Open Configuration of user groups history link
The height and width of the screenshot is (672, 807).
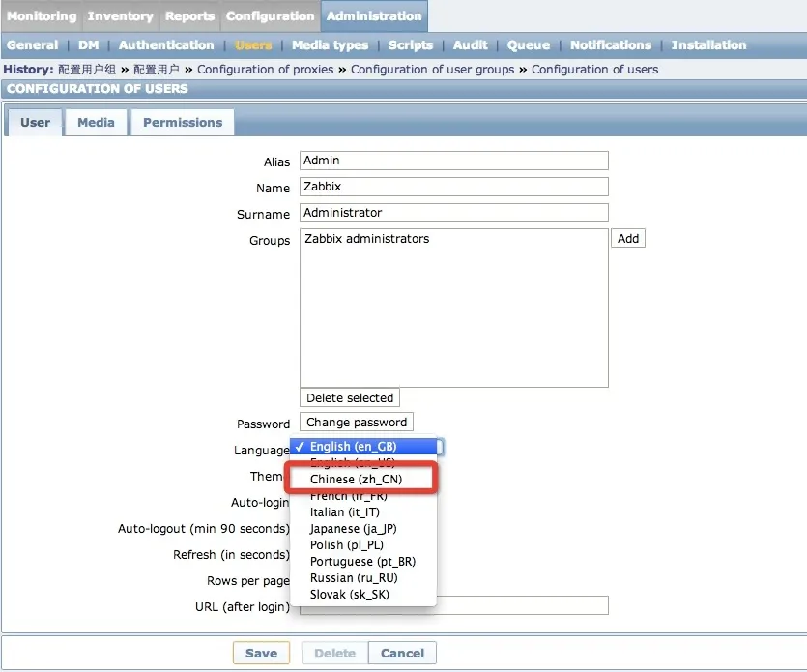point(432,70)
